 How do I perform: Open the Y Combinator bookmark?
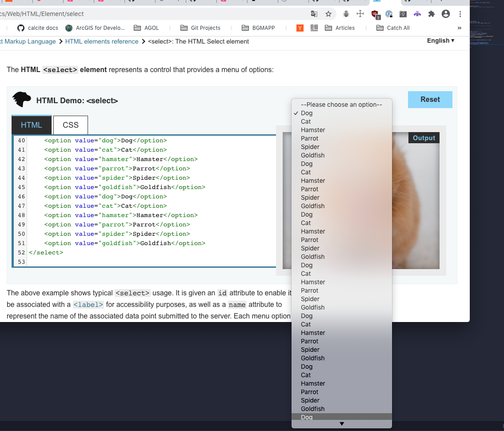tap(300, 28)
